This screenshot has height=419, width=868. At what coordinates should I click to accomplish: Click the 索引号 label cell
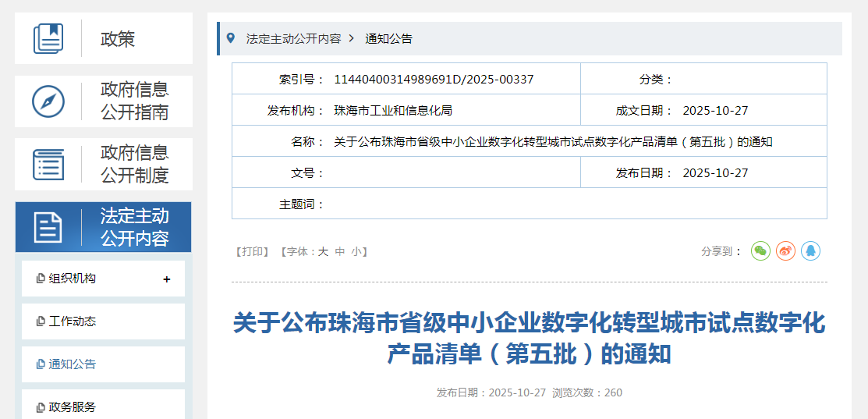click(x=302, y=79)
